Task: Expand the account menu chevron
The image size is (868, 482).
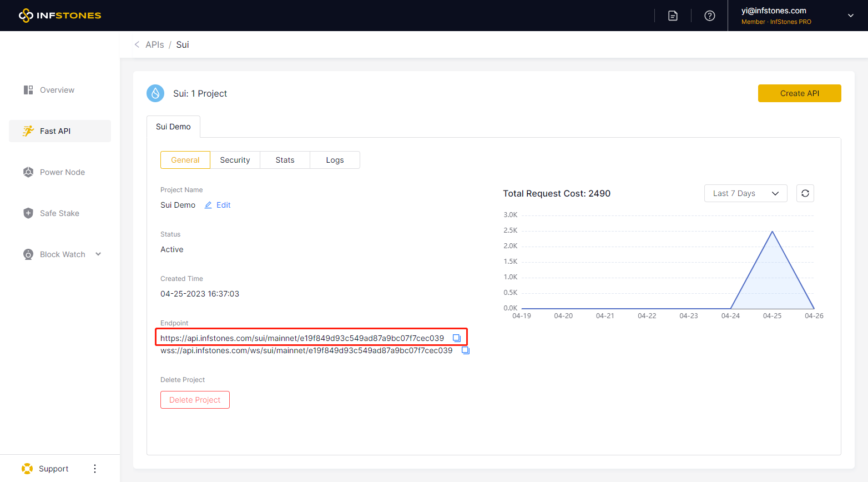Action: 850,16
